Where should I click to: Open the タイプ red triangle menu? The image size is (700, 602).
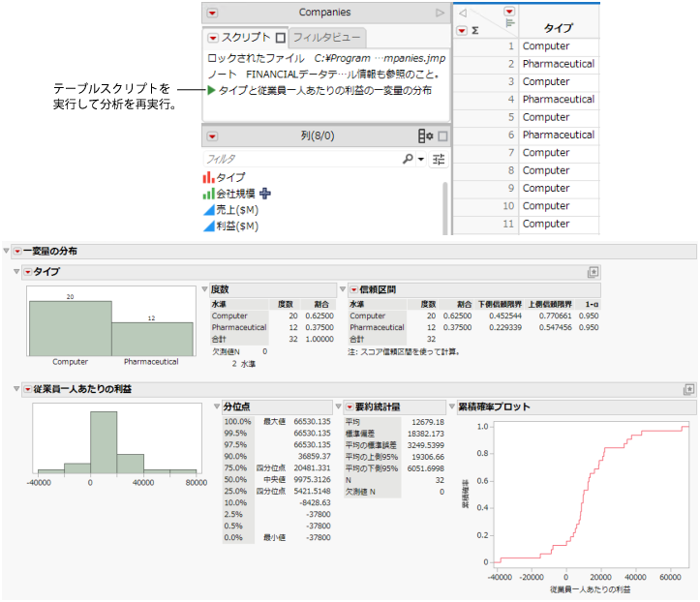coord(28,272)
